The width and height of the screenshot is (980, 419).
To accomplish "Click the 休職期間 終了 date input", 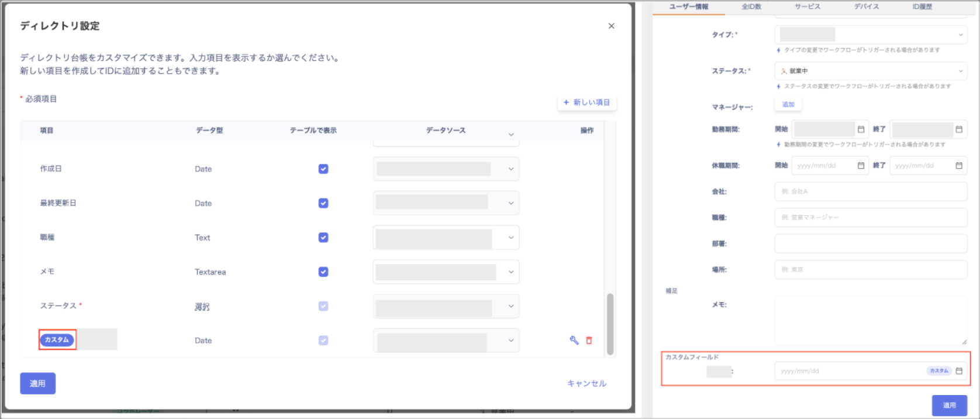I will (928, 166).
